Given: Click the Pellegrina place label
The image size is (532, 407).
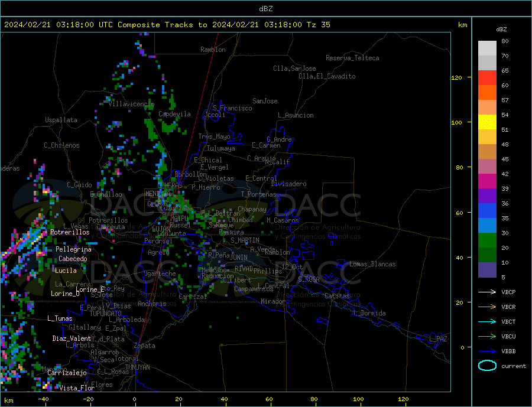Looking at the screenshot, I should [73, 249].
